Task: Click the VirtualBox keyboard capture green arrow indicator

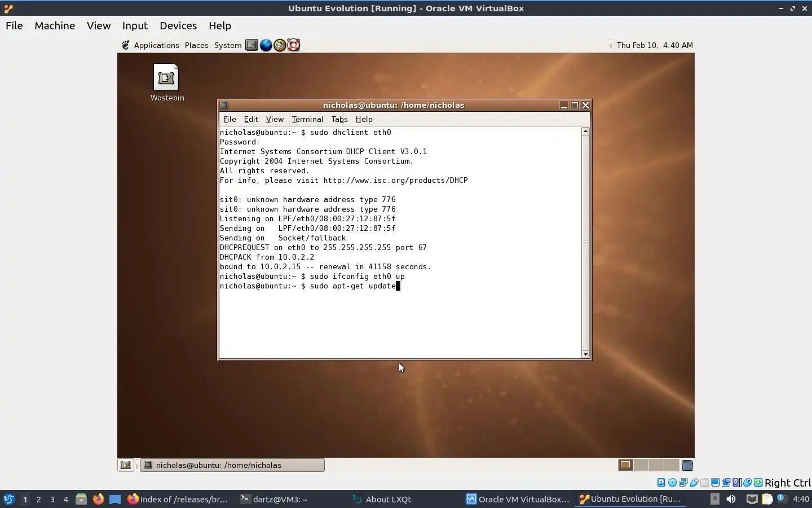Action: pyautogui.click(x=758, y=483)
